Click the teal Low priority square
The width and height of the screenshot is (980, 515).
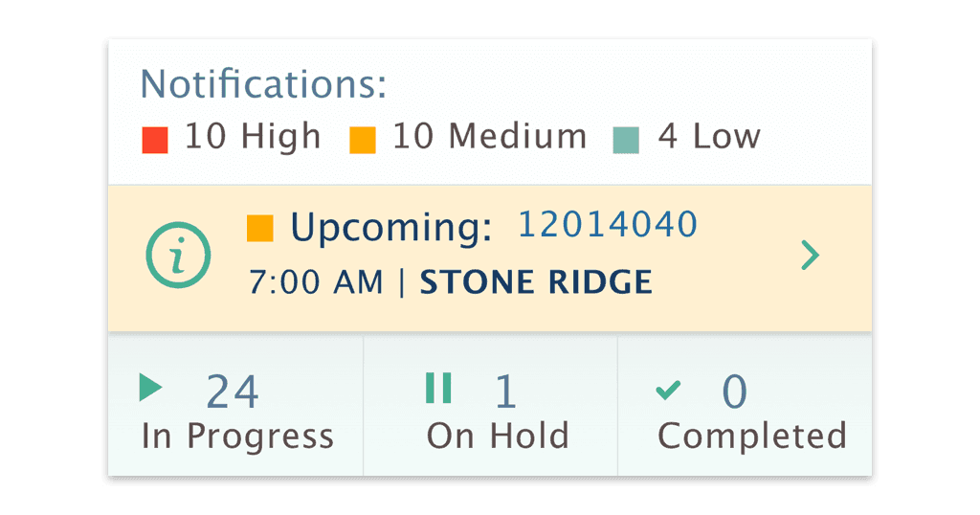(626, 141)
